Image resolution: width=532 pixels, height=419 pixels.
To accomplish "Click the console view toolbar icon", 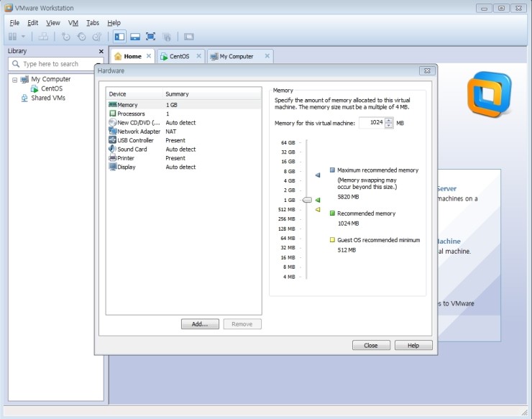I will 188,37.
